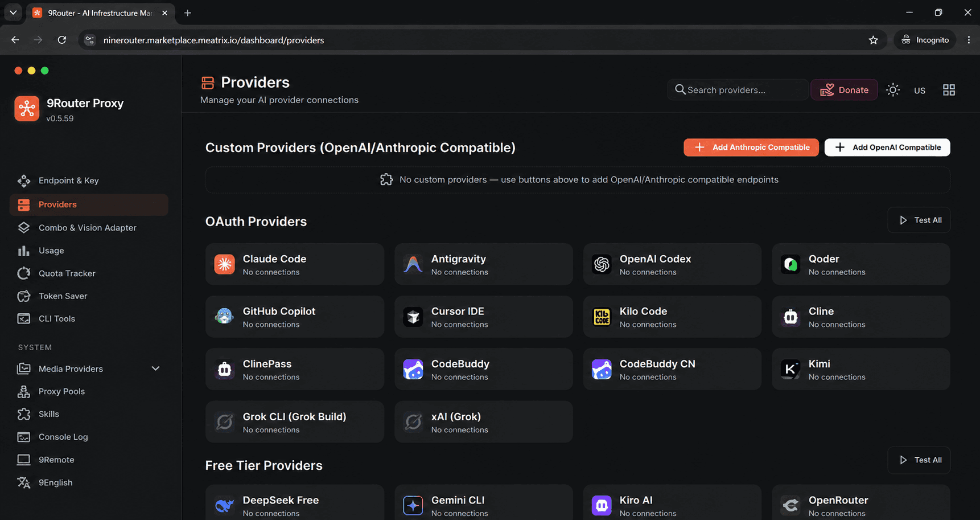The height and width of the screenshot is (520, 980).
Task: Click the Add OpenAI Compatible button
Action: [887, 148]
